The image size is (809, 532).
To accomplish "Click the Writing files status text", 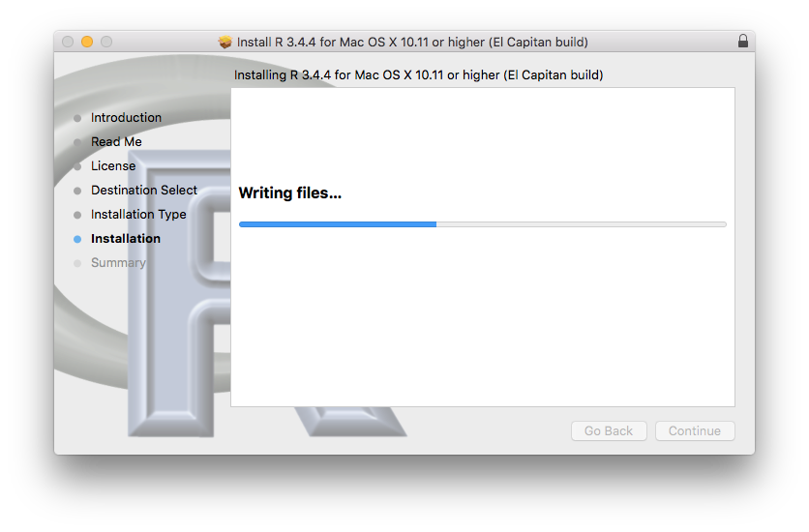I will (290, 192).
